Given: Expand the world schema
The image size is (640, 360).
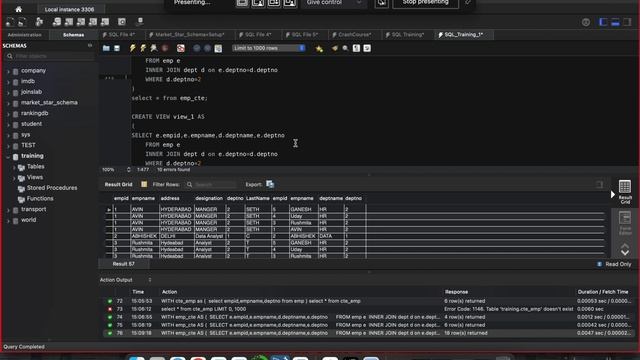Looking at the screenshot, I should pyautogui.click(x=8, y=220).
